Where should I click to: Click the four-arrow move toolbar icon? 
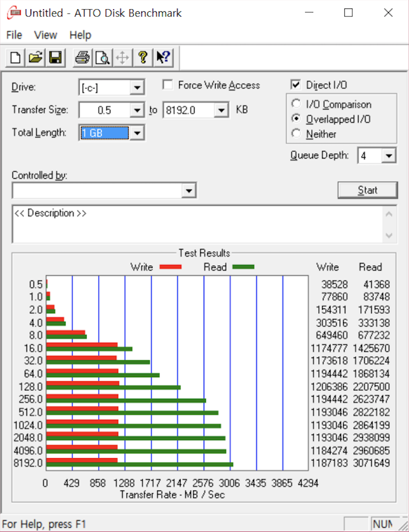coord(122,58)
